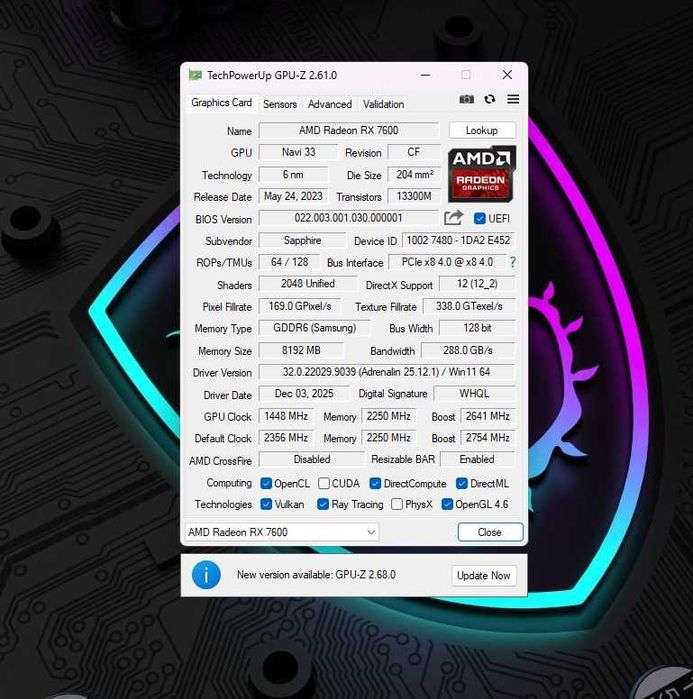Click the Default Clock value 2356 MHz

[286, 437]
